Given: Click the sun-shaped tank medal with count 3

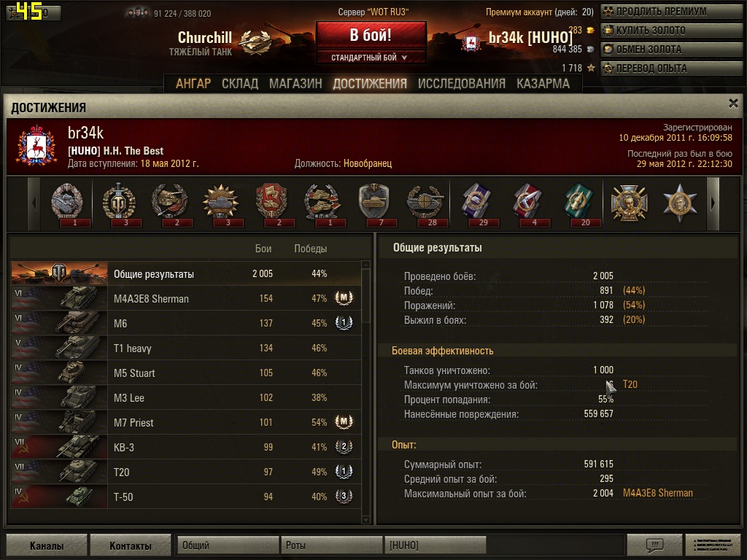Looking at the screenshot, I should tap(220, 204).
